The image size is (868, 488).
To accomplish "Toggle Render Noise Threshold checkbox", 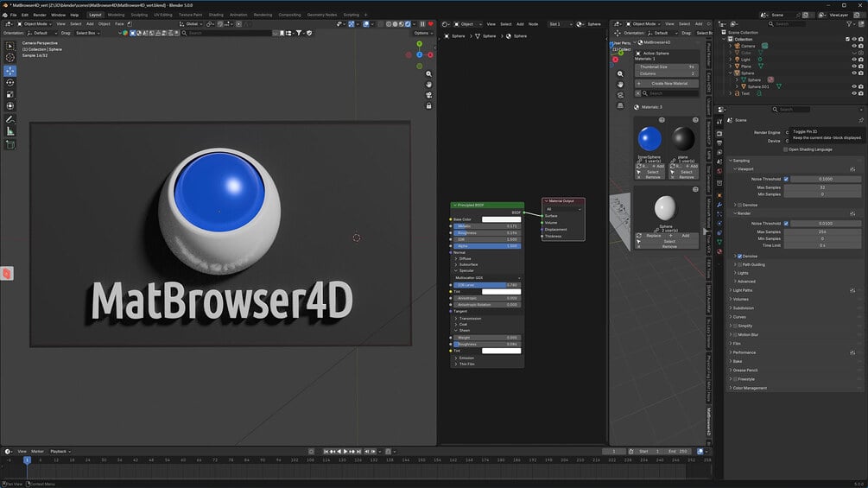I will tap(786, 224).
